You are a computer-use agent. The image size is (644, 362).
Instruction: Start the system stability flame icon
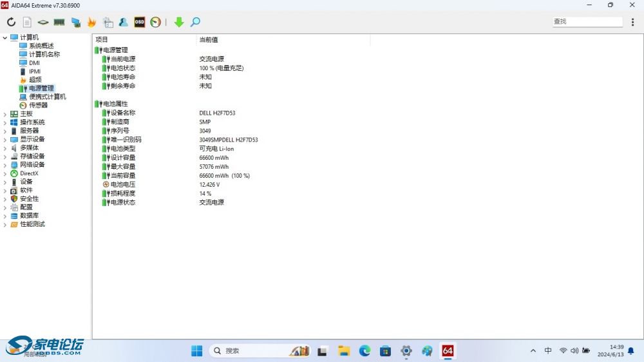click(91, 22)
